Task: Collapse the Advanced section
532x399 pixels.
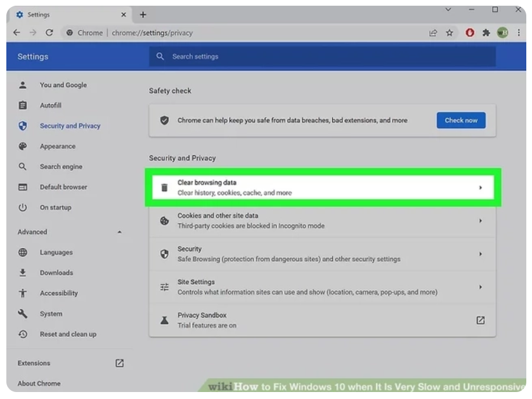Action: 120,232
